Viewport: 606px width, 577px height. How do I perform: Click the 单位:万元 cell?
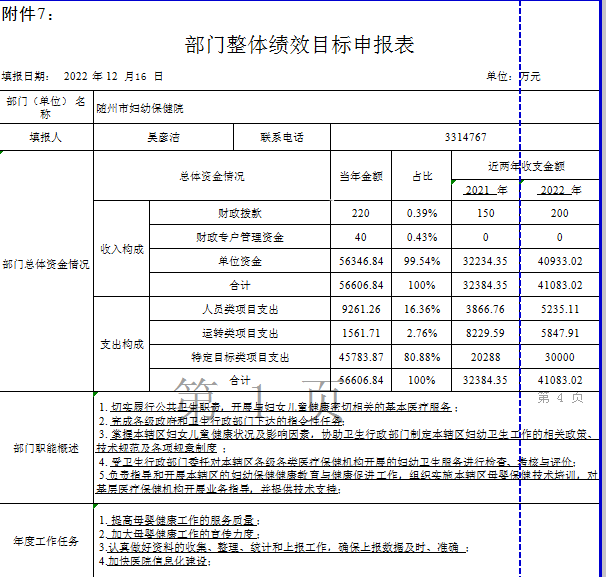(x=513, y=76)
